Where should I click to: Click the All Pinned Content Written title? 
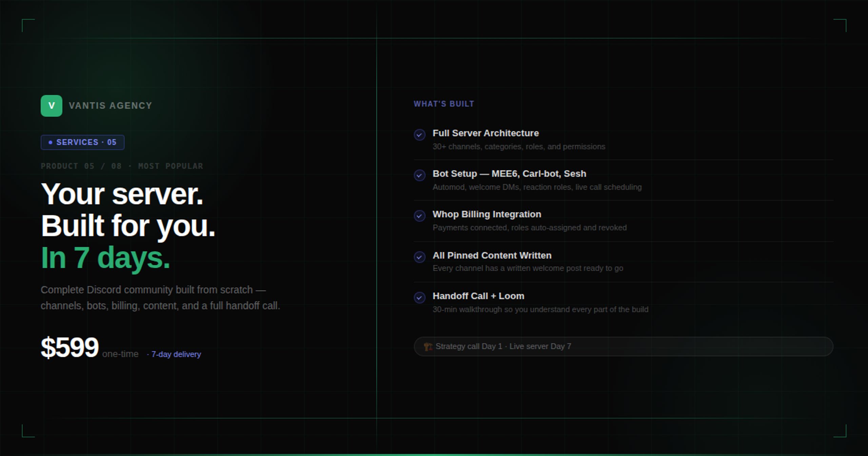tap(492, 255)
